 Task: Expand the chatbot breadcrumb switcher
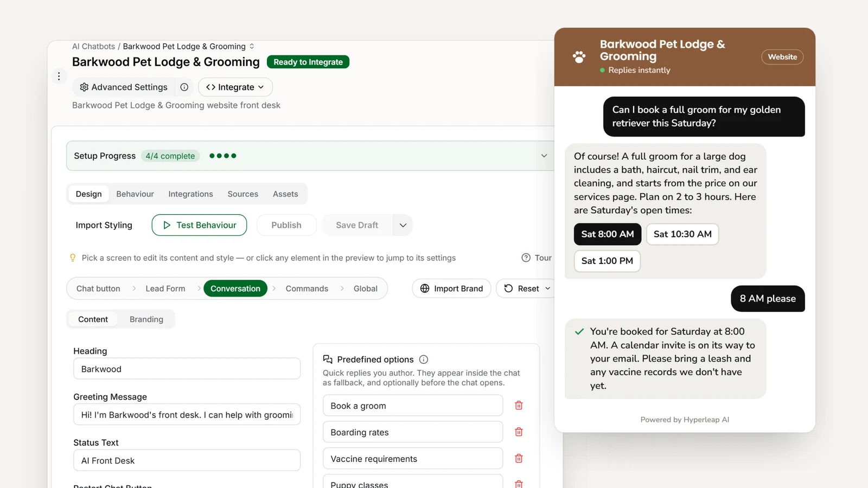pyautogui.click(x=252, y=47)
